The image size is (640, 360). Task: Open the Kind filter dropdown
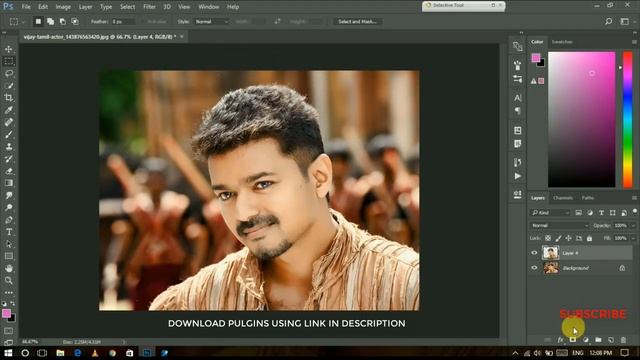coord(550,213)
